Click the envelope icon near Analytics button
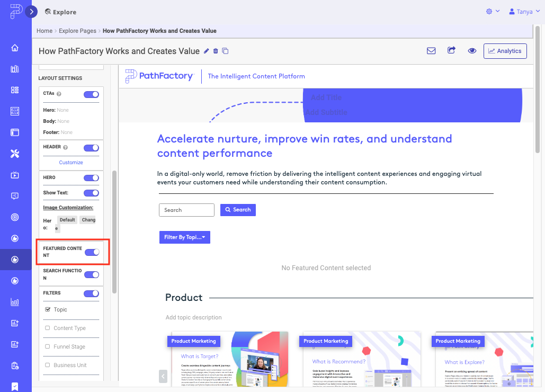The image size is (545, 392). (431, 50)
